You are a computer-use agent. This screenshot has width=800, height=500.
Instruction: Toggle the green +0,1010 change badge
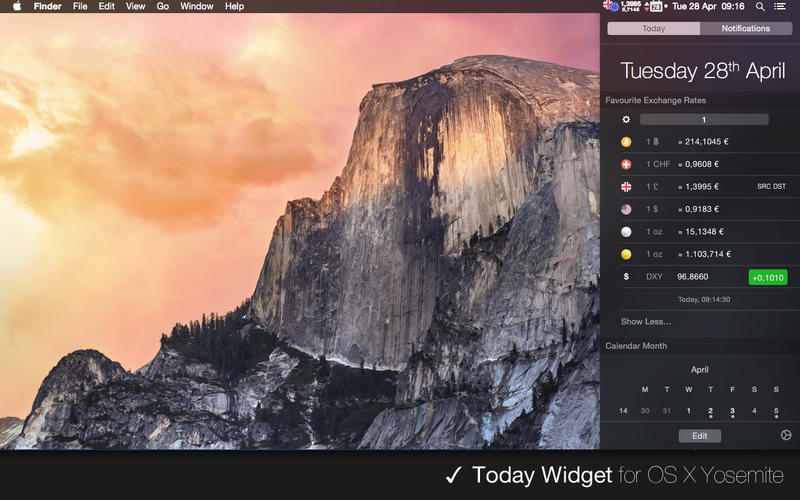(x=768, y=278)
